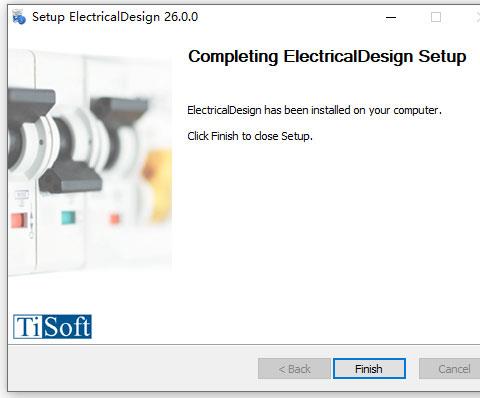Click the Completing ElectricalDesign Setup heading
The width and height of the screenshot is (480, 398).
tap(327, 57)
